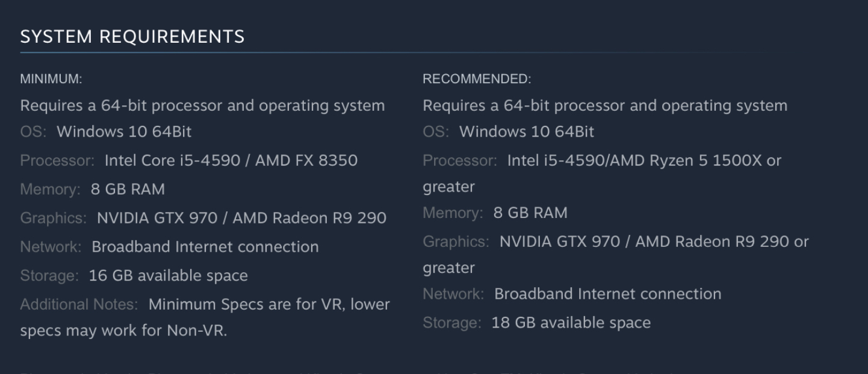Screen dimensions: 868x374
Task: Click the 16 GB available space text
Action: [169, 276]
